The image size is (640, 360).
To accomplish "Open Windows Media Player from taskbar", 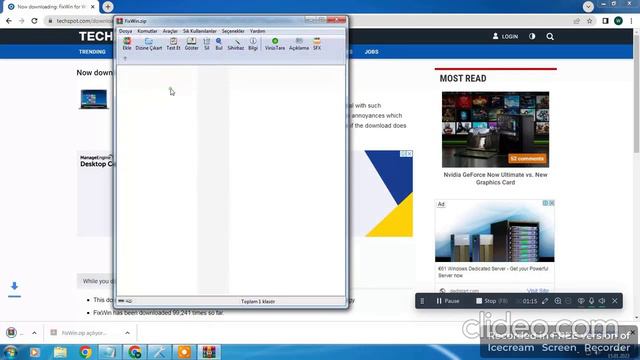I will [35, 352].
